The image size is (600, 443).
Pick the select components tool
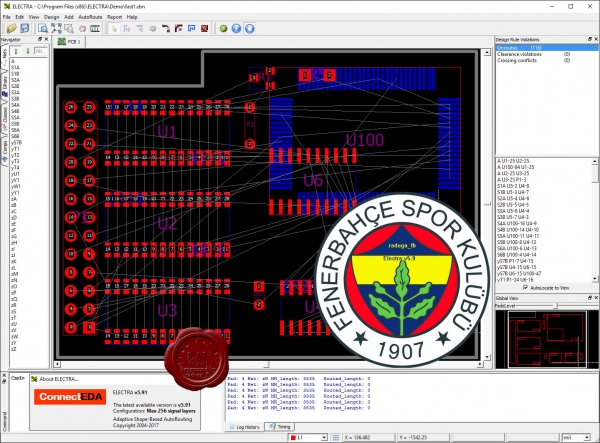[x=127, y=29]
